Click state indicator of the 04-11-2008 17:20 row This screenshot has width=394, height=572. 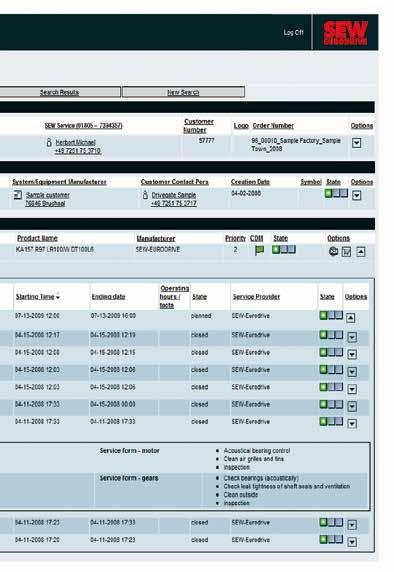(331, 539)
